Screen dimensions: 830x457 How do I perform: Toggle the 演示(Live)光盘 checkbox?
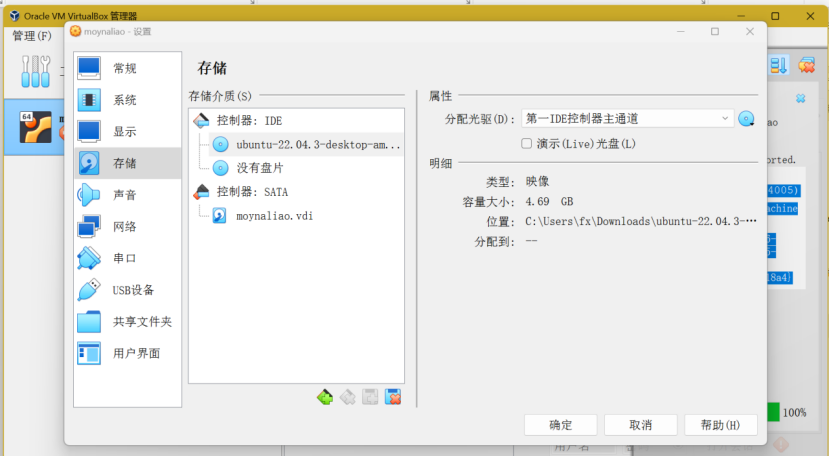click(x=527, y=144)
